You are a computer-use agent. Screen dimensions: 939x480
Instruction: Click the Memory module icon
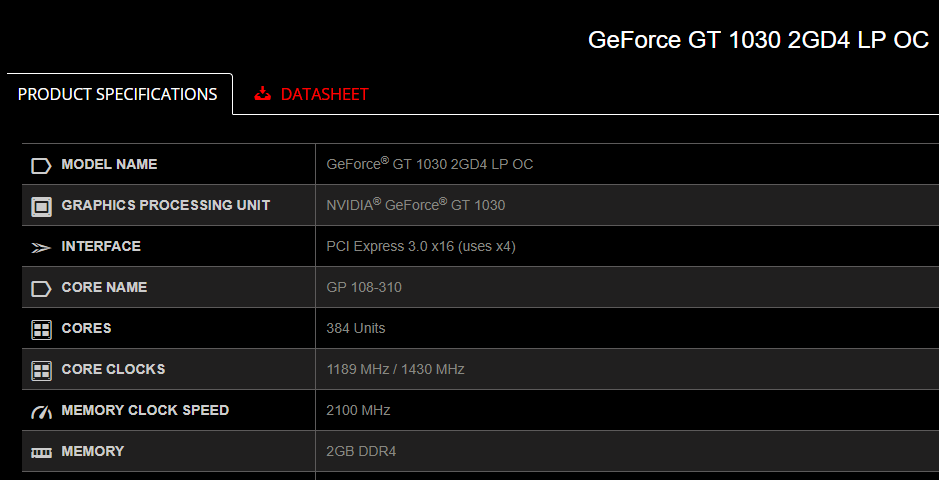pos(41,452)
